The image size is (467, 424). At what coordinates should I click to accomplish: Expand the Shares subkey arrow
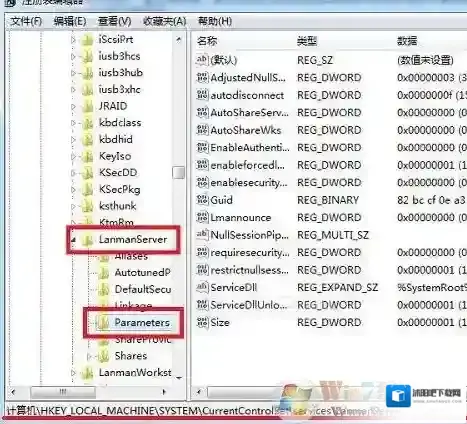point(89,357)
